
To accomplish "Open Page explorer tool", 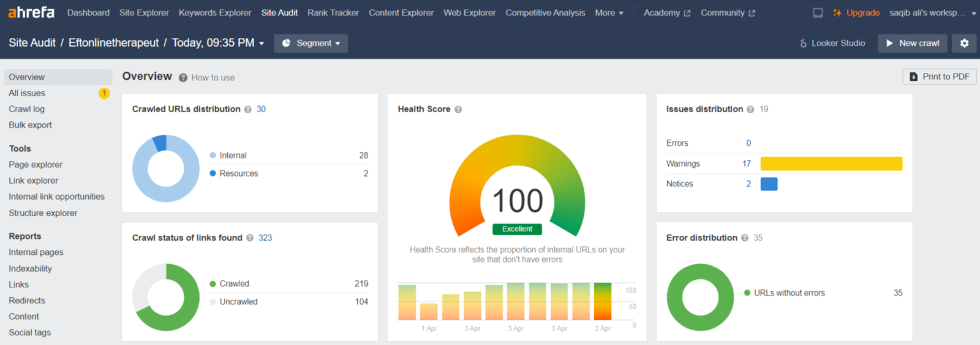I will pyautogui.click(x=36, y=165).
